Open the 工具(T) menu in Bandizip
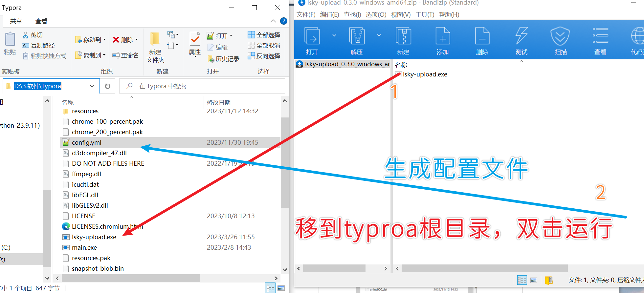Image resolution: width=644 pixels, height=293 pixels. pyautogui.click(x=425, y=14)
